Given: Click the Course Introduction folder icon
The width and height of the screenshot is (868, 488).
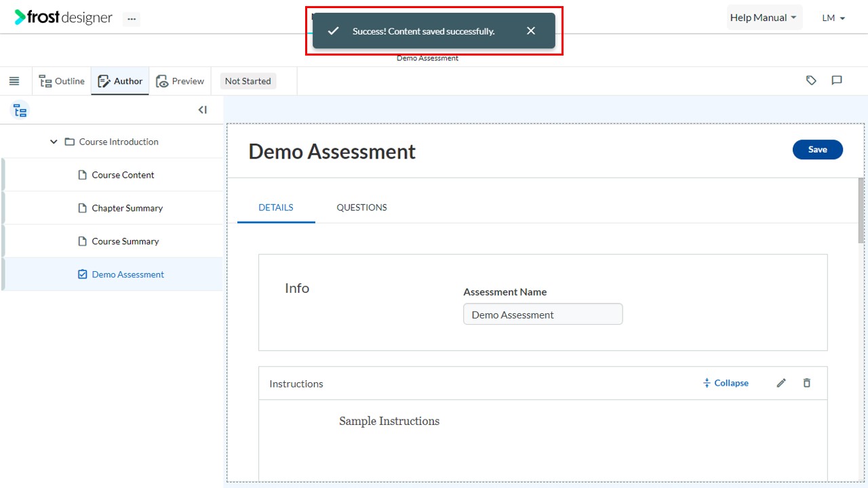Looking at the screenshot, I should [x=69, y=142].
